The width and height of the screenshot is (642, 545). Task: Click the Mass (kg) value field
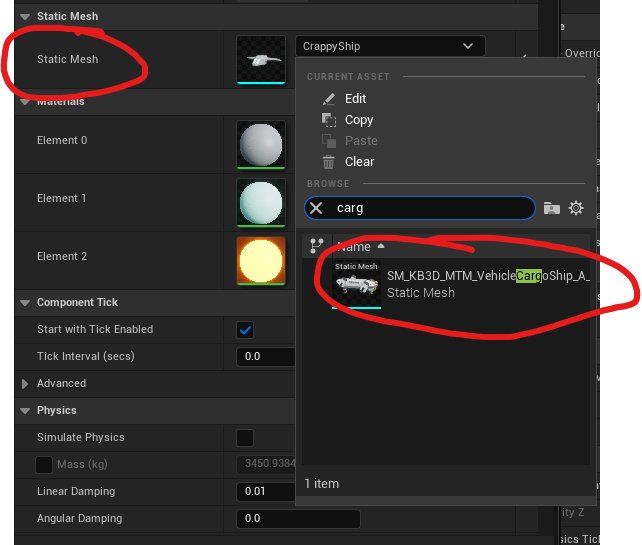click(266, 464)
